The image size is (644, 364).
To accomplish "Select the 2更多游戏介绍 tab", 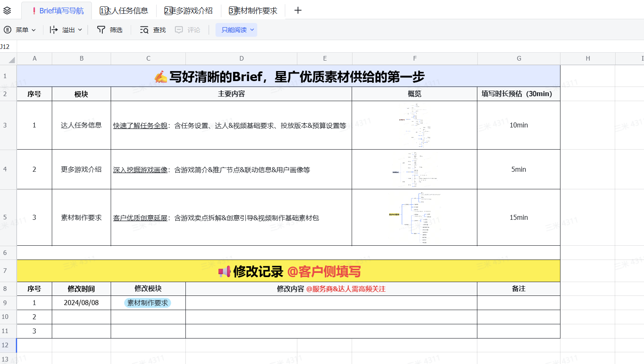I will click(188, 10).
